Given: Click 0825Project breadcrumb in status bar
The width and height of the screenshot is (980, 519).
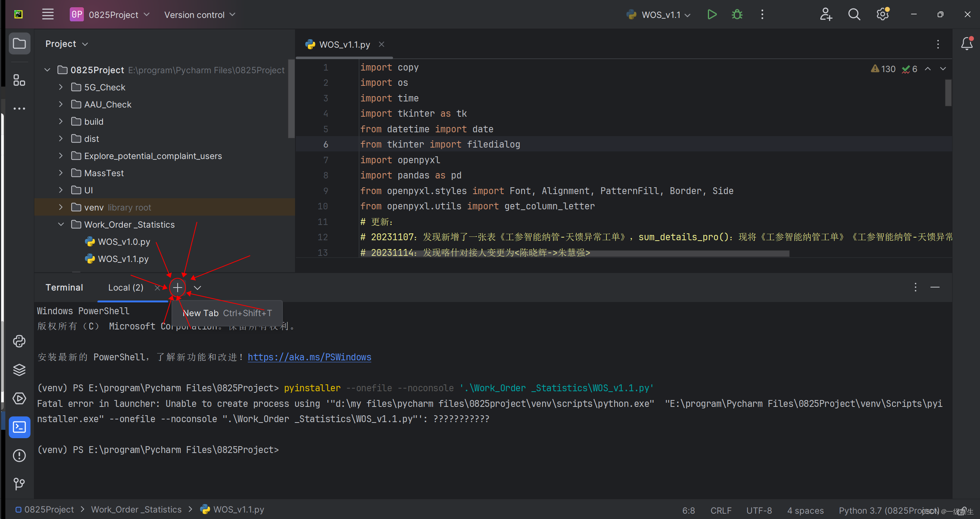Looking at the screenshot, I should (x=45, y=509).
